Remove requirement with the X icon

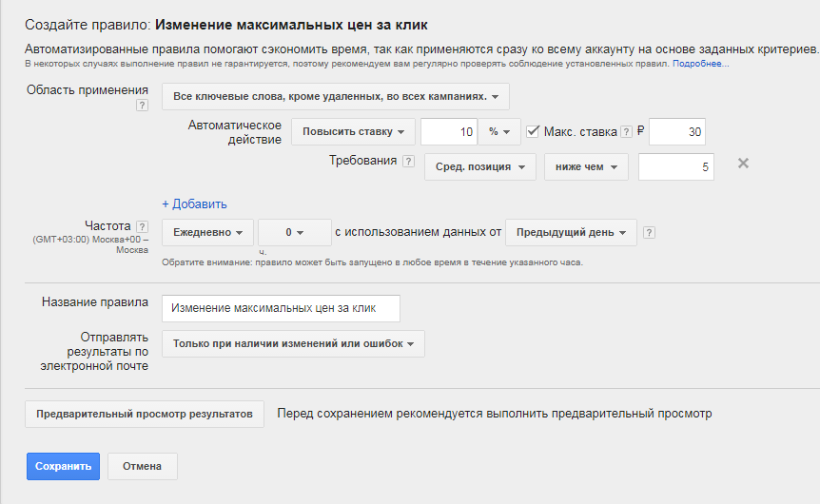point(744,164)
